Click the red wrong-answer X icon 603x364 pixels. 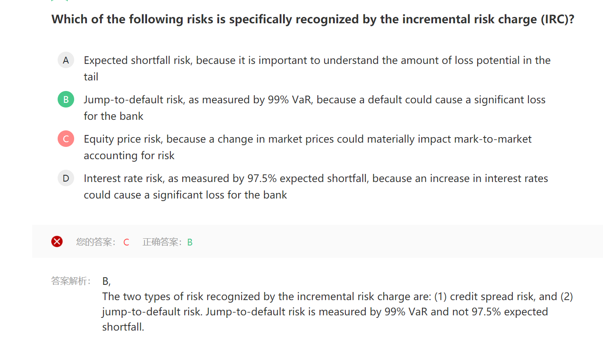[x=57, y=242]
